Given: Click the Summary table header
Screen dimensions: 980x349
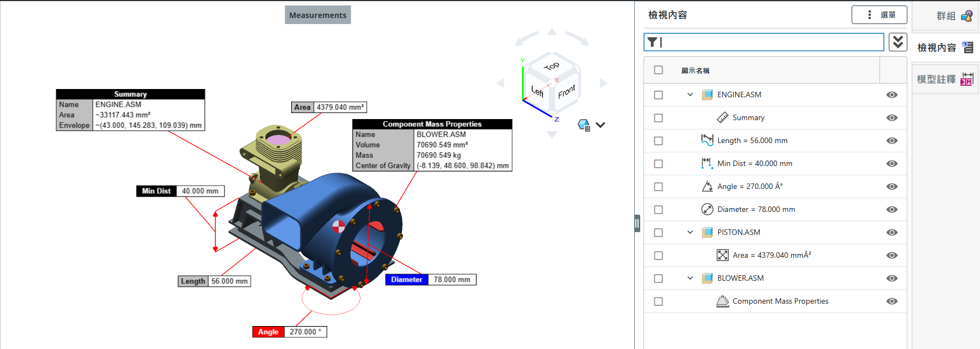Looking at the screenshot, I should coord(131,94).
